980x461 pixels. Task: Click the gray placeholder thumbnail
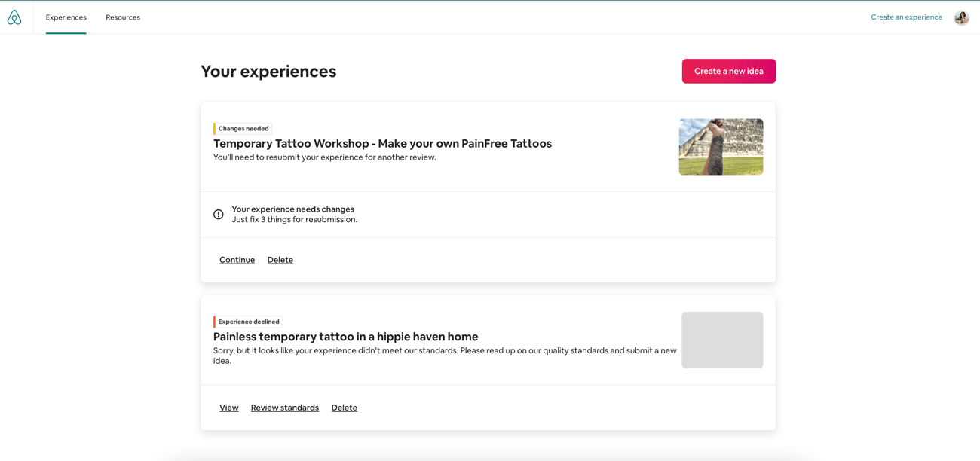coord(722,340)
